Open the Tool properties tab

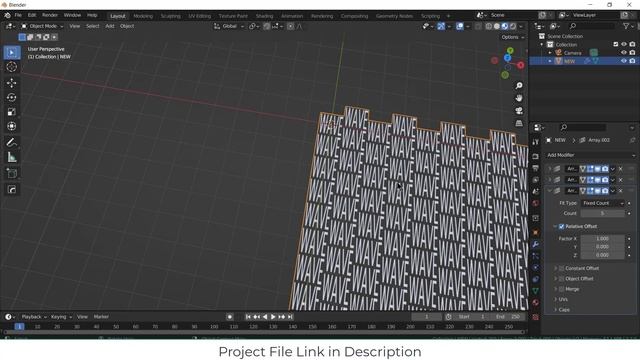coord(536,142)
